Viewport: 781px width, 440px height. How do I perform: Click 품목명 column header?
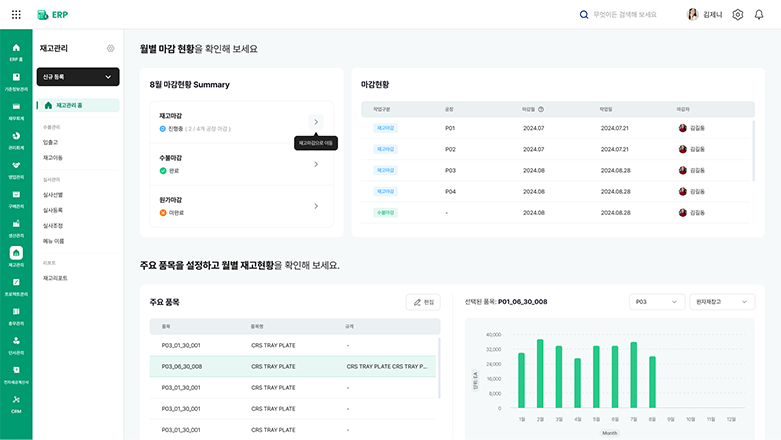257,326
